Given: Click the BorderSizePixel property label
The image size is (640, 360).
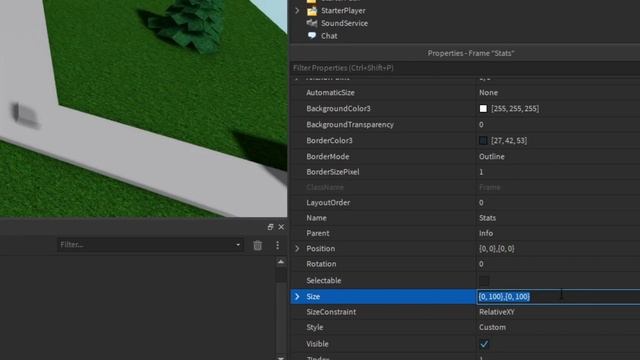Looking at the screenshot, I should 333,172.
